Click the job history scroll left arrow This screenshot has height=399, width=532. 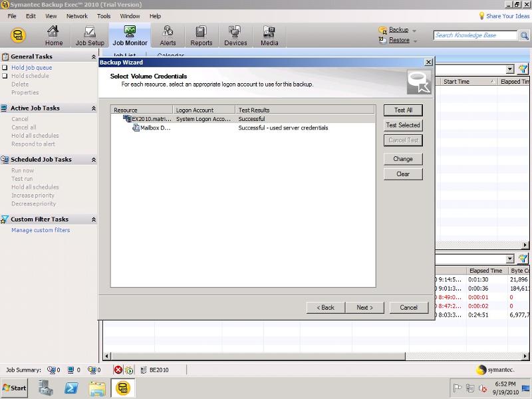click(x=107, y=356)
